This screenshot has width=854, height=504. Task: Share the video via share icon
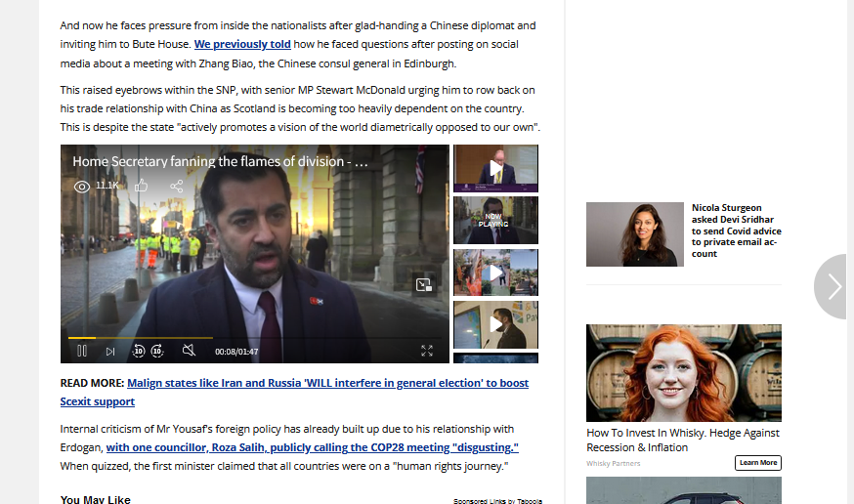click(177, 187)
